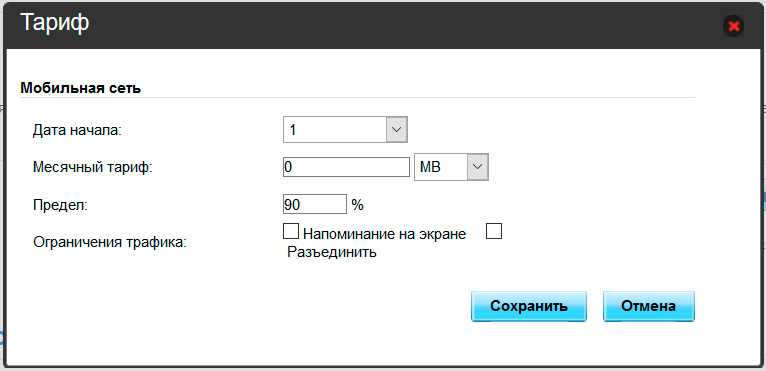Click the percent sign after the limit field
Screen dimensions: 766x371
click(x=358, y=205)
